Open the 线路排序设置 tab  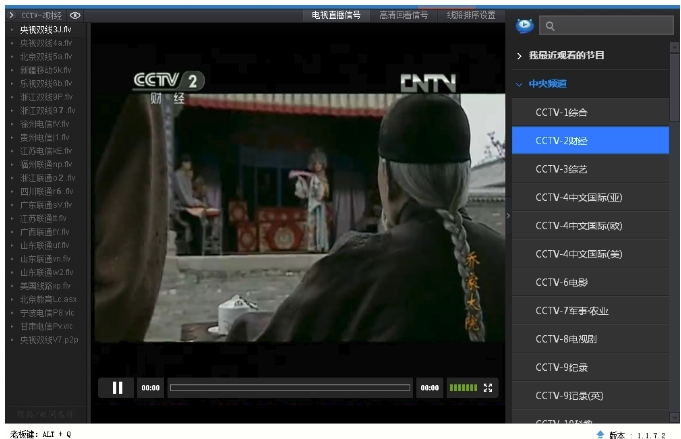pyautogui.click(x=471, y=15)
